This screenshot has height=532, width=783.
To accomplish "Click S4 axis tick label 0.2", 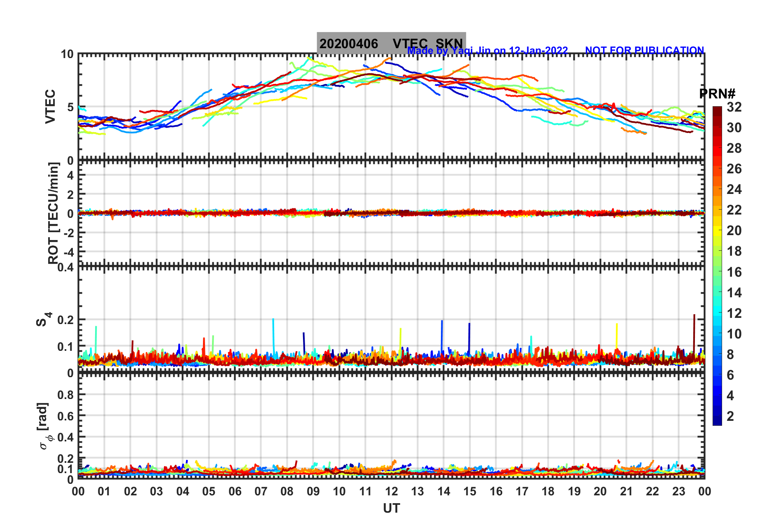I will tap(65, 320).
